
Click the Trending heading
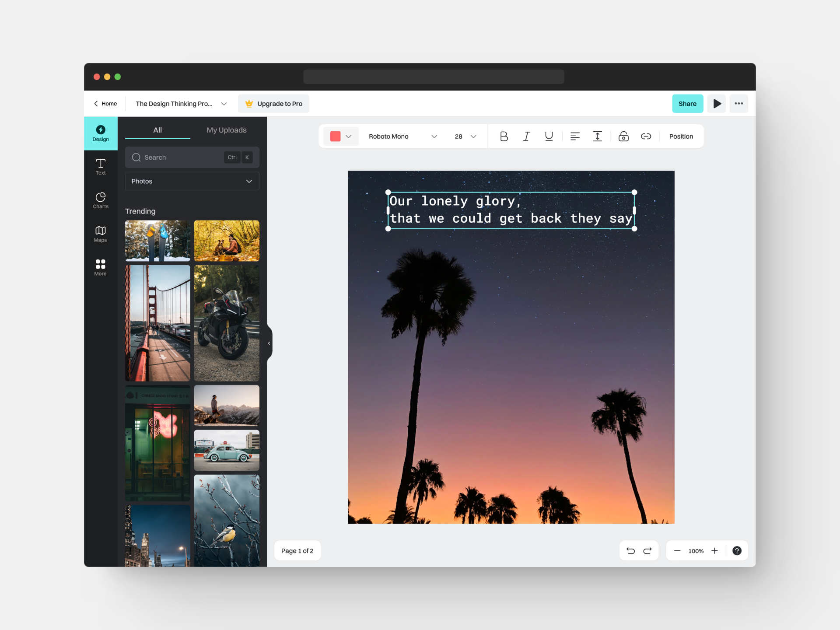click(140, 211)
